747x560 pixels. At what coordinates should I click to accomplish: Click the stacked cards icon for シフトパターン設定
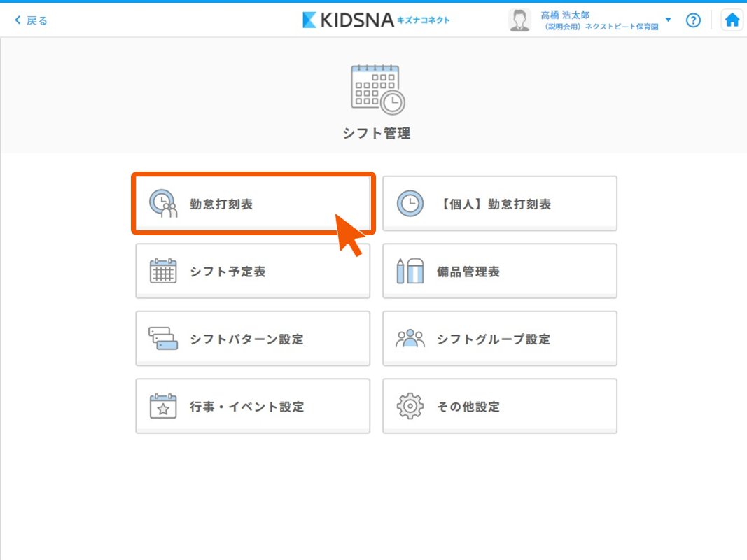pyautogui.click(x=163, y=339)
